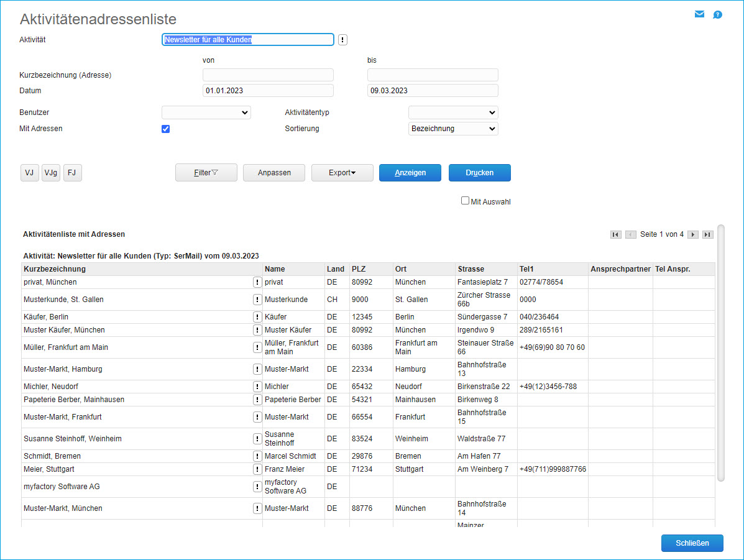Change Sortierung dropdown from Bezeichnung
The width and height of the screenshot is (744, 560).
pos(453,129)
